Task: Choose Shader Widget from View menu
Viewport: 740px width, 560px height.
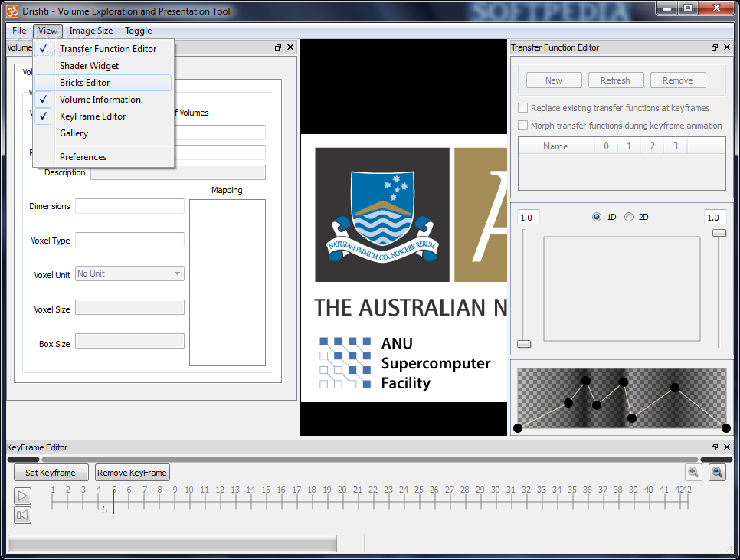Action: (x=103, y=66)
